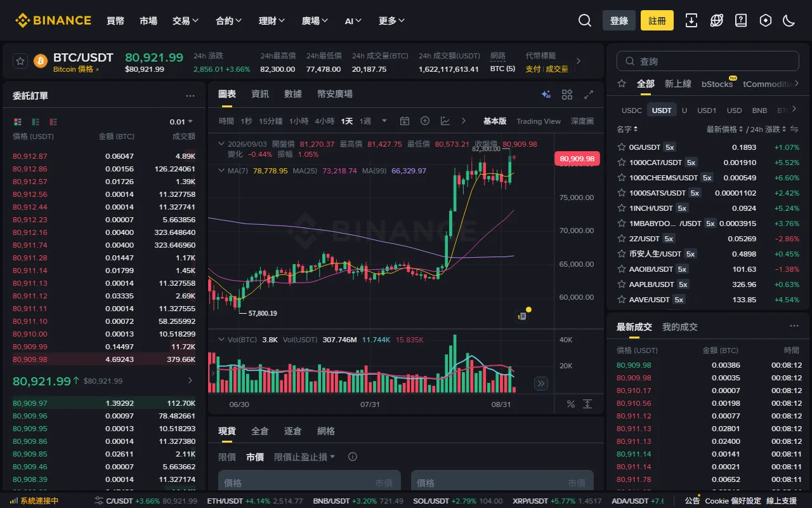Open the 合約 dropdown menu
The image size is (812, 508).
pos(228,21)
